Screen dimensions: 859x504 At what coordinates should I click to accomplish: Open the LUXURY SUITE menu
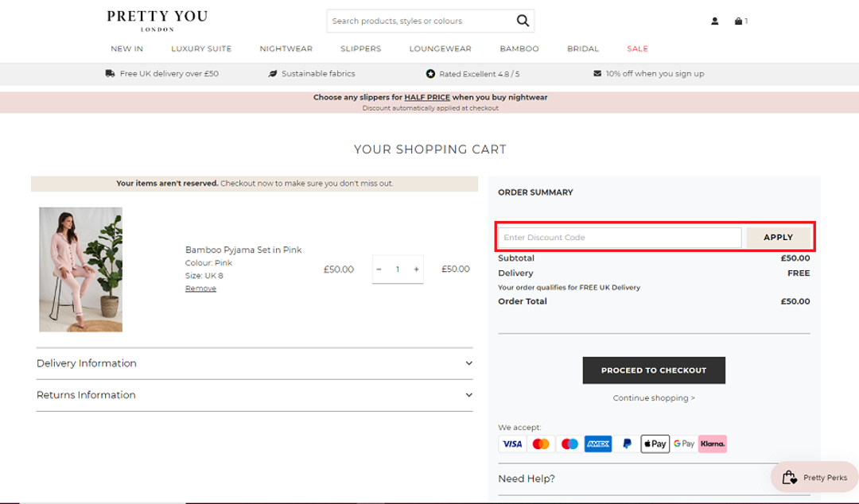point(201,48)
